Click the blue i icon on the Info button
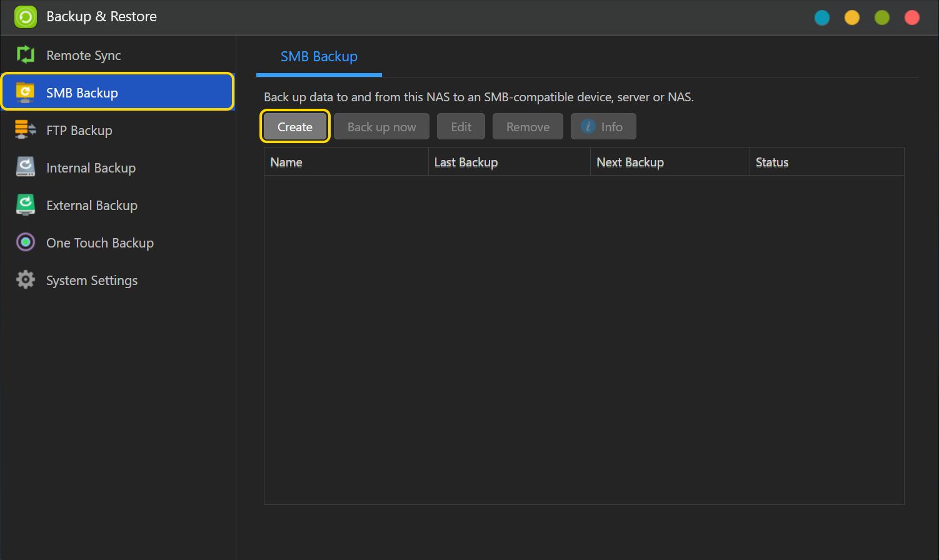 (588, 126)
